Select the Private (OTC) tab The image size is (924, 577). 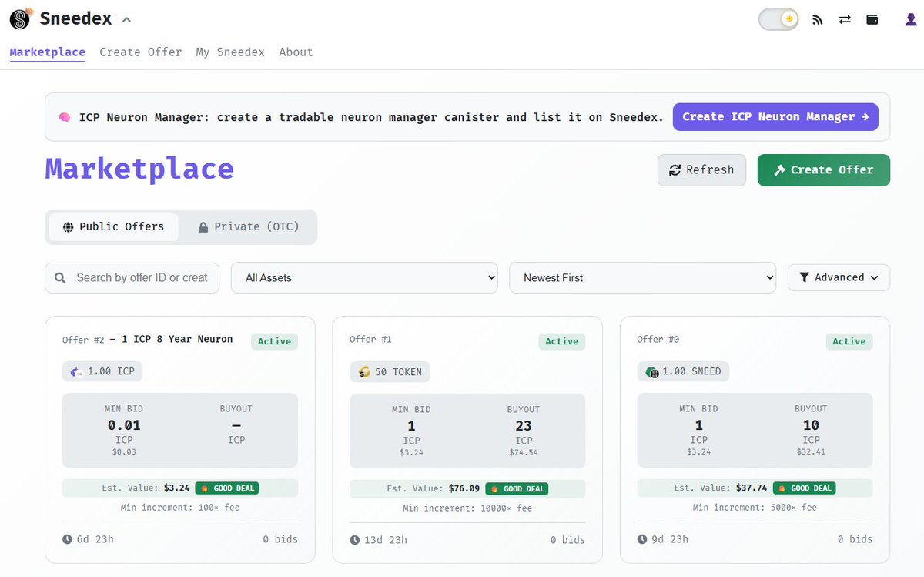(248, 227)
